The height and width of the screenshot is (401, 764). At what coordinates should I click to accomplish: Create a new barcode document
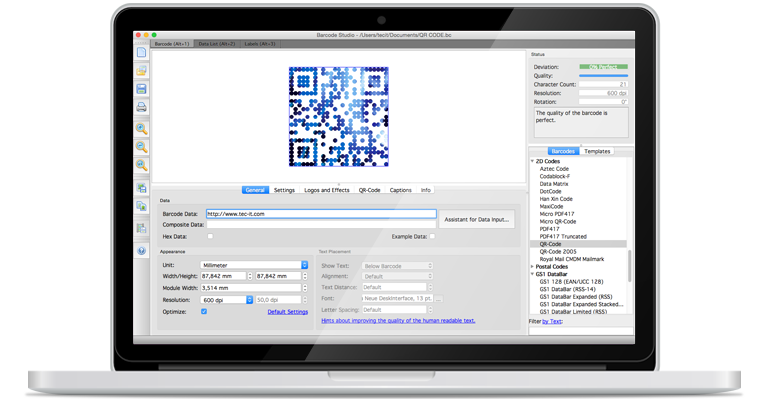pos(141,52)
